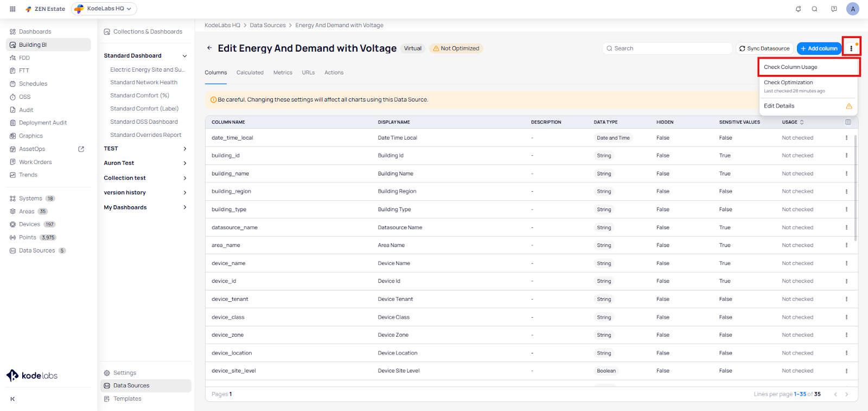The height and width of the screenshot is (411, 868).
Task: Open Data Sources breadcrumb link
Action: point(267,26)
